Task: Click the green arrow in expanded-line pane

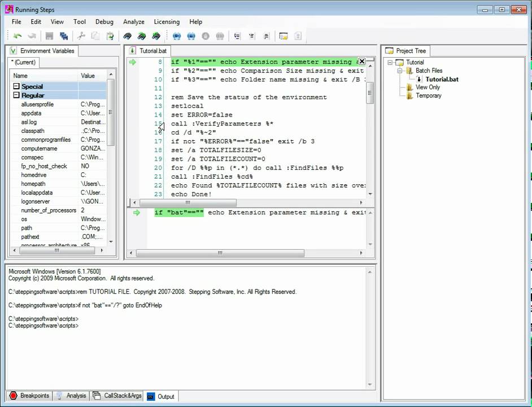Action: click(137, 213)
